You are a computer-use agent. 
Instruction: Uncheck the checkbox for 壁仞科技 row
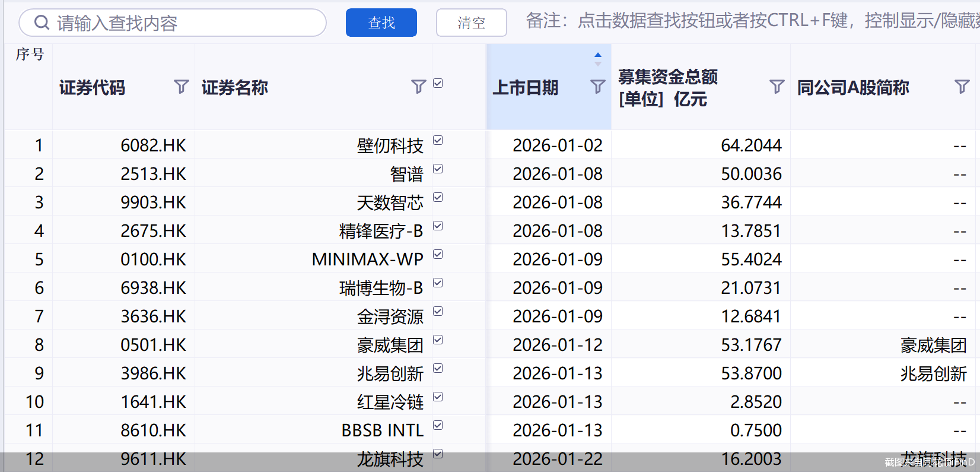pos(438,140)
